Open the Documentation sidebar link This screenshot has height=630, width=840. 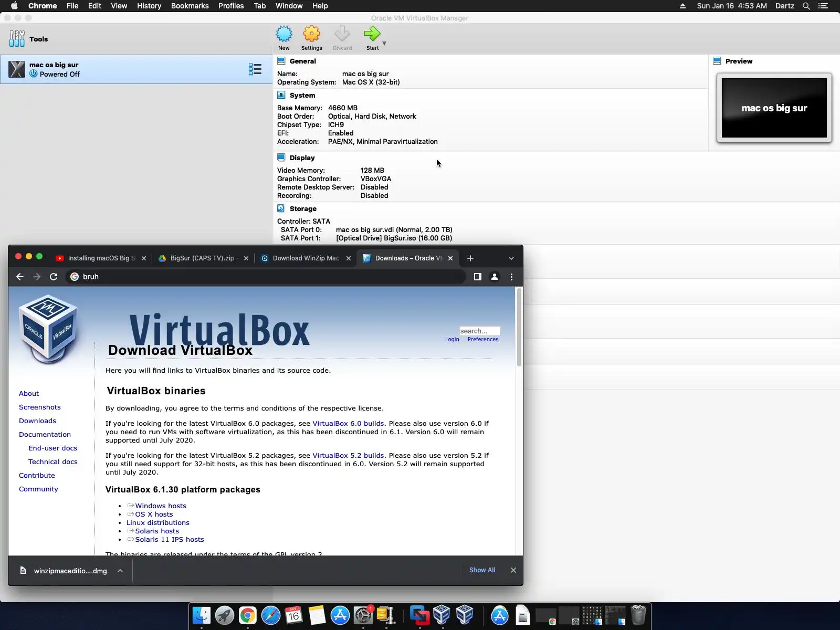tap(45, 435)
